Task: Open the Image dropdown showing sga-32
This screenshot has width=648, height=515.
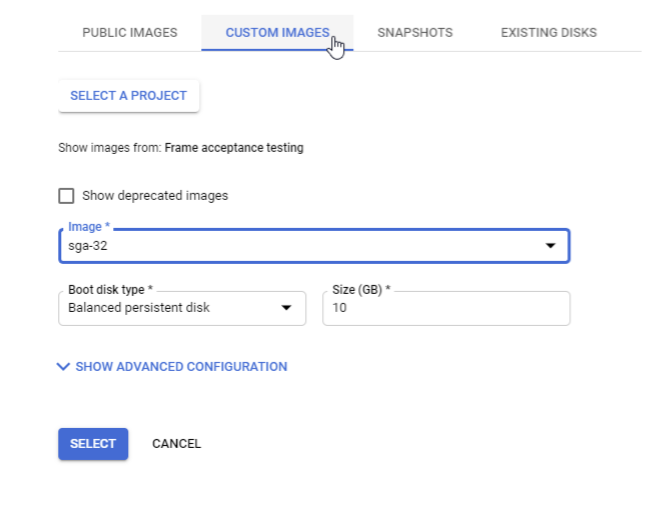Action: 300,246
